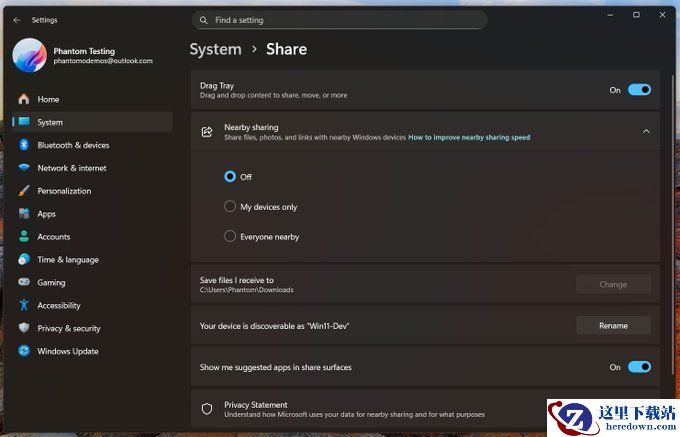Select the Off radio button
The image size is (680, 437).
[x=230, y=176]
